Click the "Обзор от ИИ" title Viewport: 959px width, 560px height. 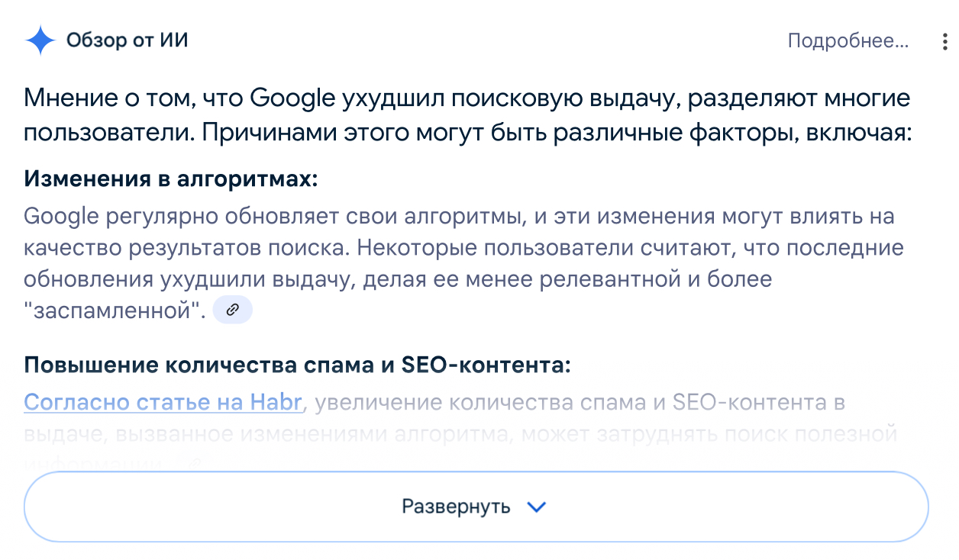pyautogui.click(x=127, y=40)
